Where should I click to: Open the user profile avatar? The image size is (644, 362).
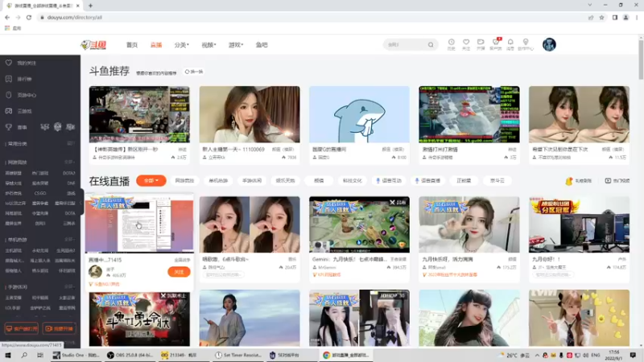549,44
